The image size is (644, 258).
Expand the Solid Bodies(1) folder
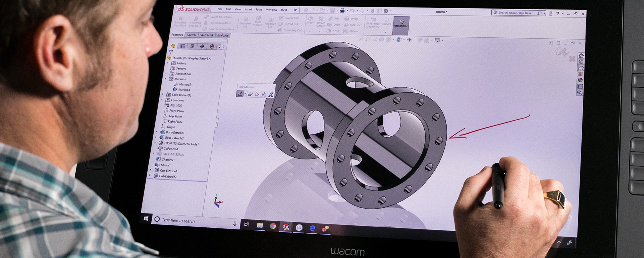(x=163, y=95)
